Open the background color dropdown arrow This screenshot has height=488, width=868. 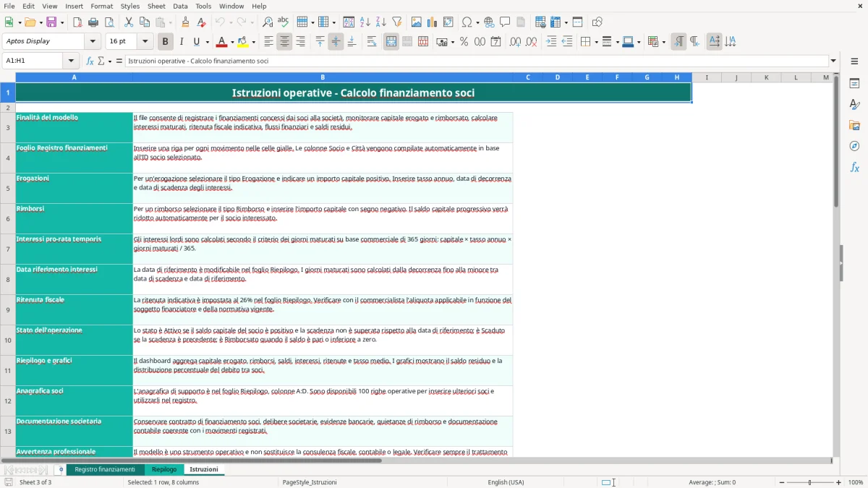click(x=253, y=42)
